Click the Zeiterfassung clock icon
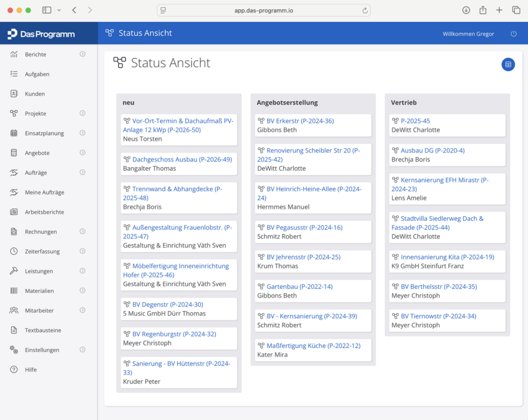This screenshot has width=528, height=420. [x=14, y=251]
